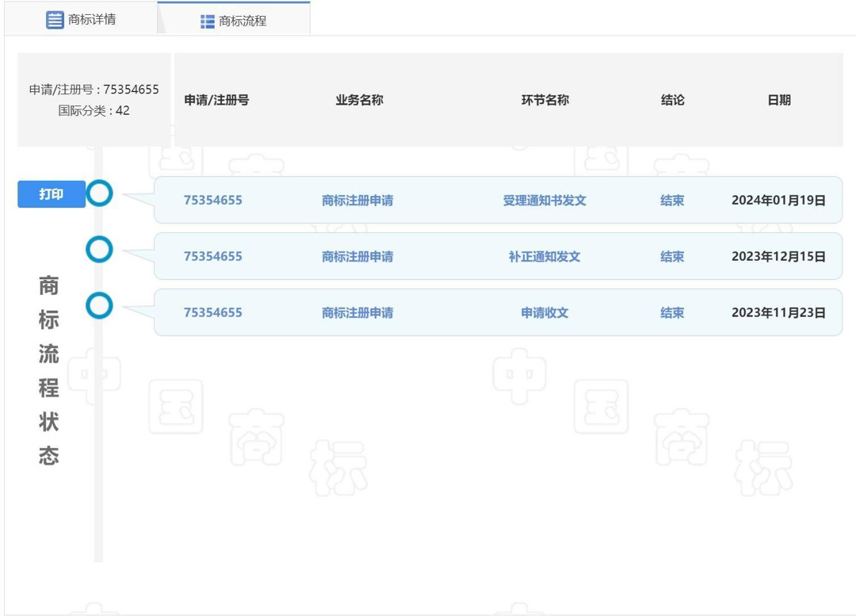Open the 申请收文 step link
This screenshot has width=856, height=616.
(x=545, y=313)
